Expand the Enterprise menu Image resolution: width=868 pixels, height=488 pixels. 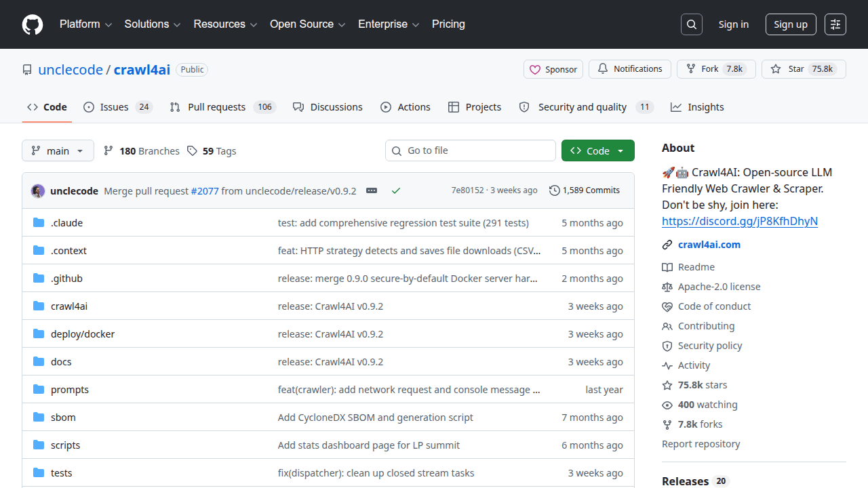point(389,24)
